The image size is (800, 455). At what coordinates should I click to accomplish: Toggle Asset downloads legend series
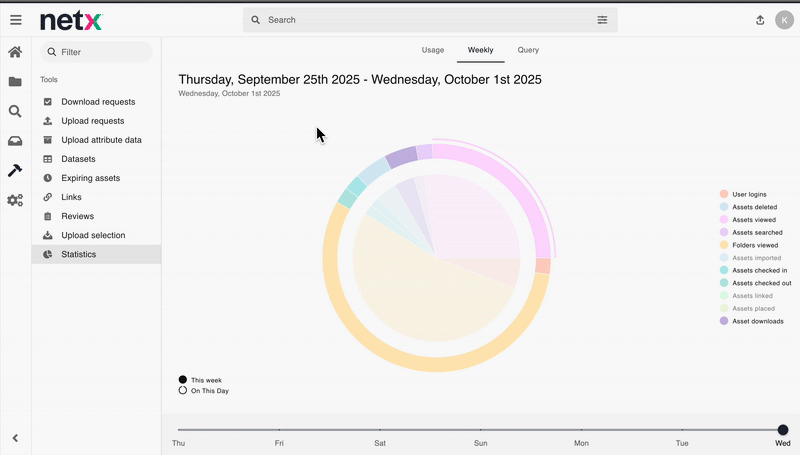click(x=757, y=321)
